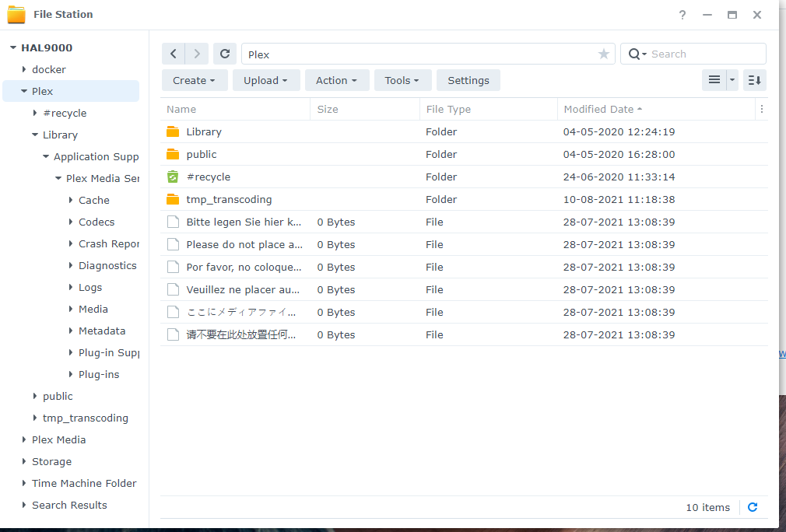Open Search Results in tree

click(x=70, y=505)
